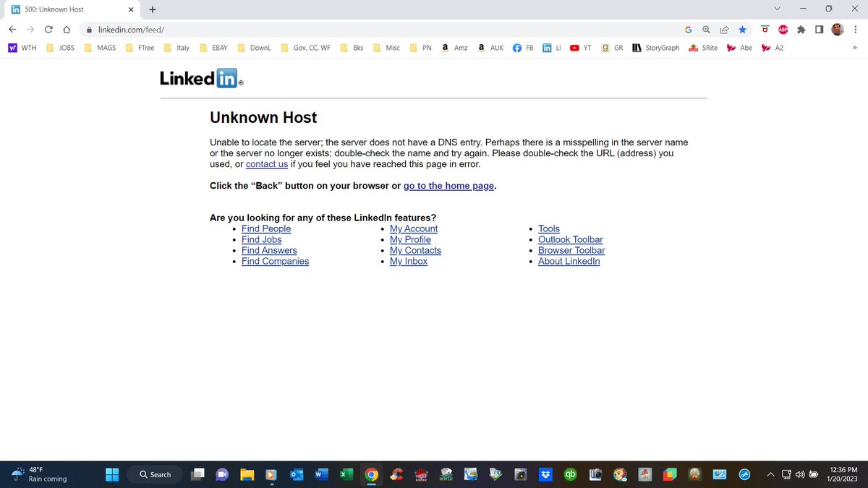The height and width of the screenshot is (488, 868).
Task: Click the Google icon in address bar
Action: click(x=688, y=30)
